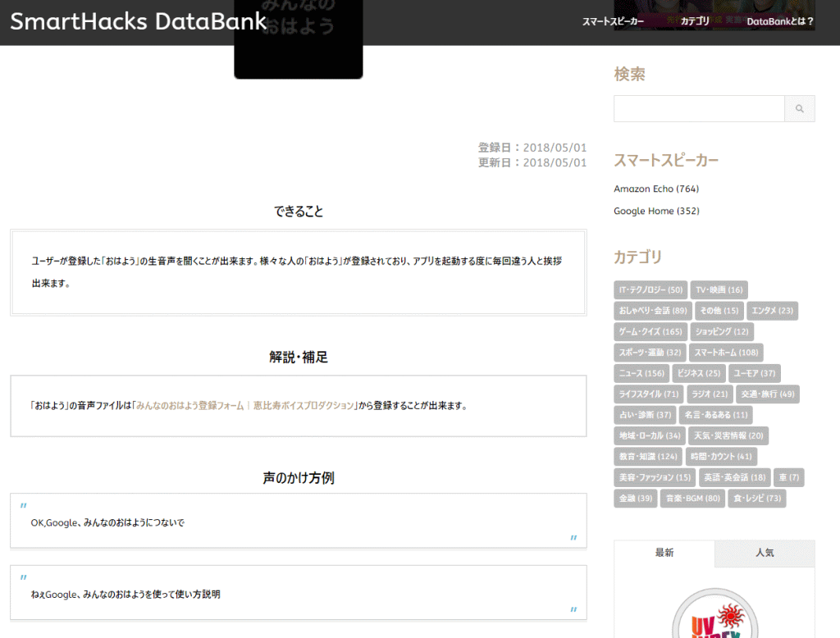Viewport: 840px width, 638px height.
Task: Switch to the 人気 tab
Action: click(x=765, y=553)
